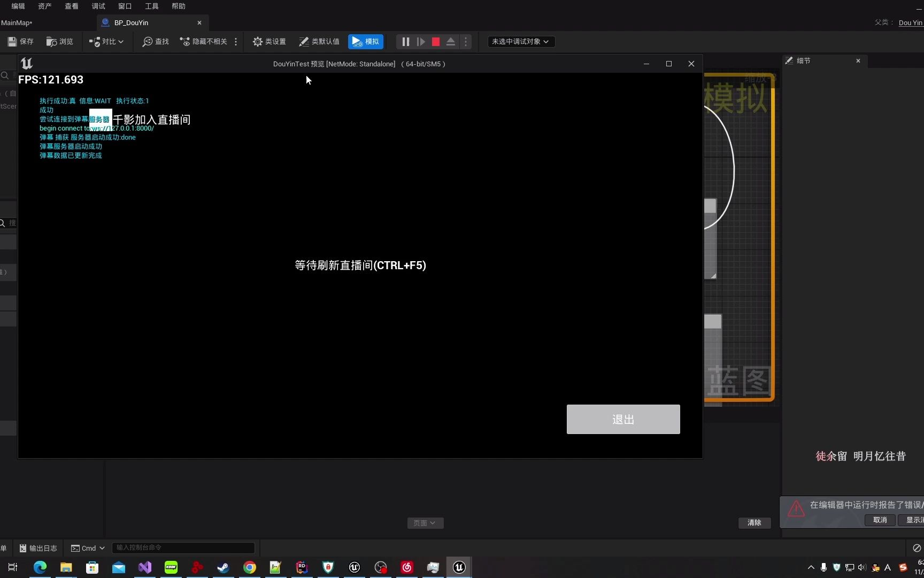
Task: Open NetEase Cloud Music from taskbar
Action: (x=407, y=567)
